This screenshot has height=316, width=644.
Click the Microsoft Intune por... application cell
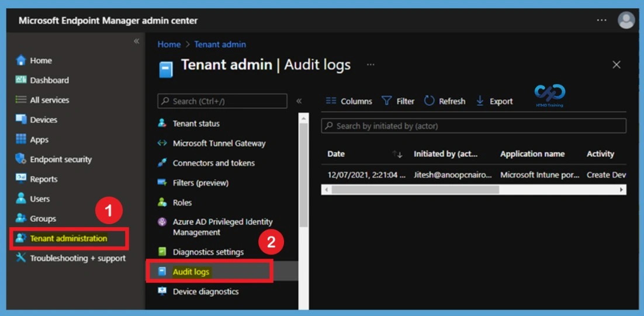pyautogui.click(x=539, y=175)
